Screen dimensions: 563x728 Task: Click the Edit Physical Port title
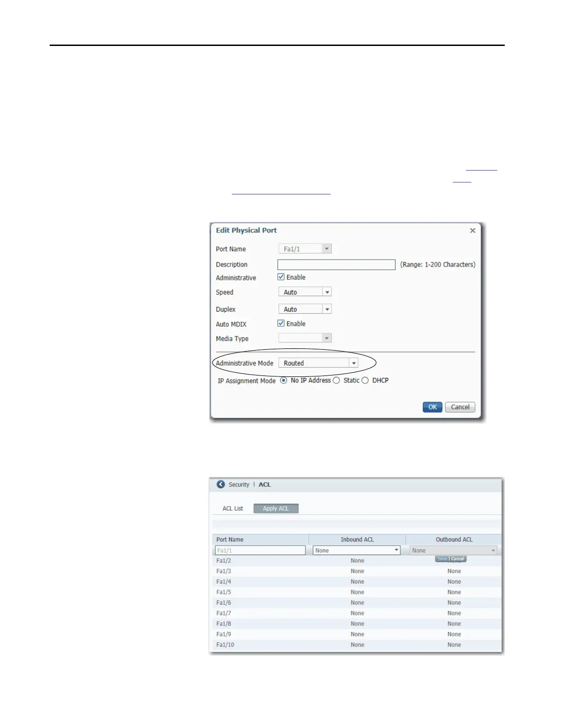pos(247,230)
